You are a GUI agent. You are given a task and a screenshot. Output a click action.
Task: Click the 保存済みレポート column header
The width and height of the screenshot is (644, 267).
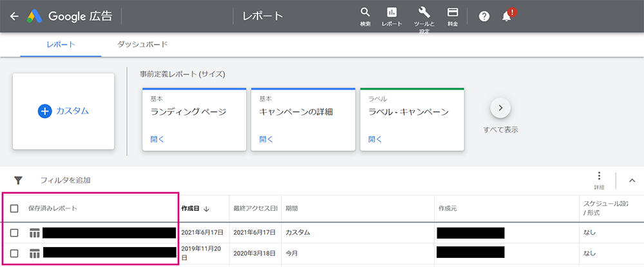(53, 208)
